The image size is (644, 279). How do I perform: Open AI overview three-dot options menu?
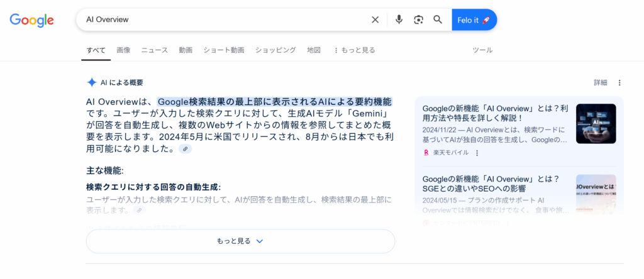[619, 82]
